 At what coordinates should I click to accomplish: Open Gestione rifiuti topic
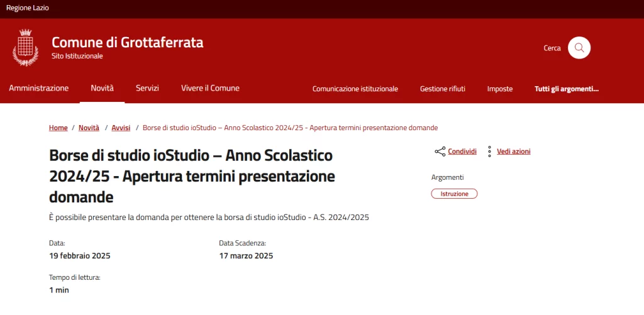(x=442, y=89)
